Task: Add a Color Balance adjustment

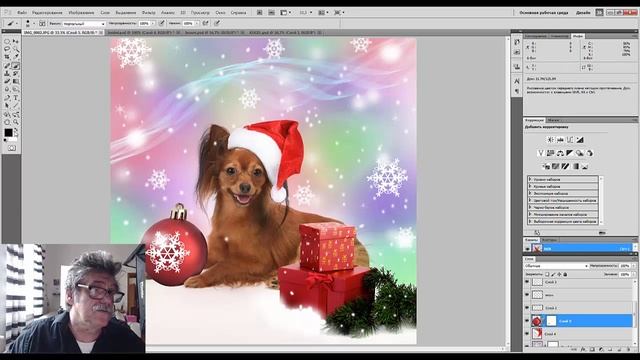Action: click(x=560, y=153)
